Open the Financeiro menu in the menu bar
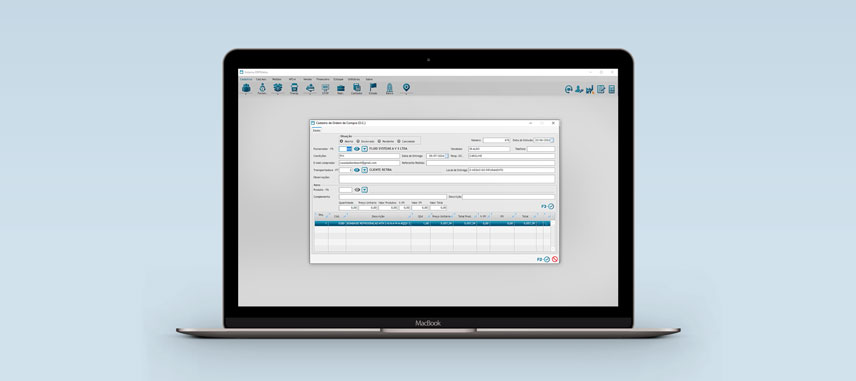Screen dimensions: 856x381 point(323,79)
